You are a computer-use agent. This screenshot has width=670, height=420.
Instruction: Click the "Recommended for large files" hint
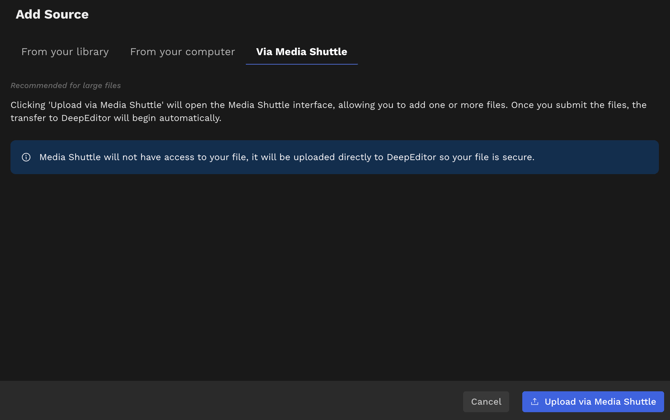coord(66,86)
